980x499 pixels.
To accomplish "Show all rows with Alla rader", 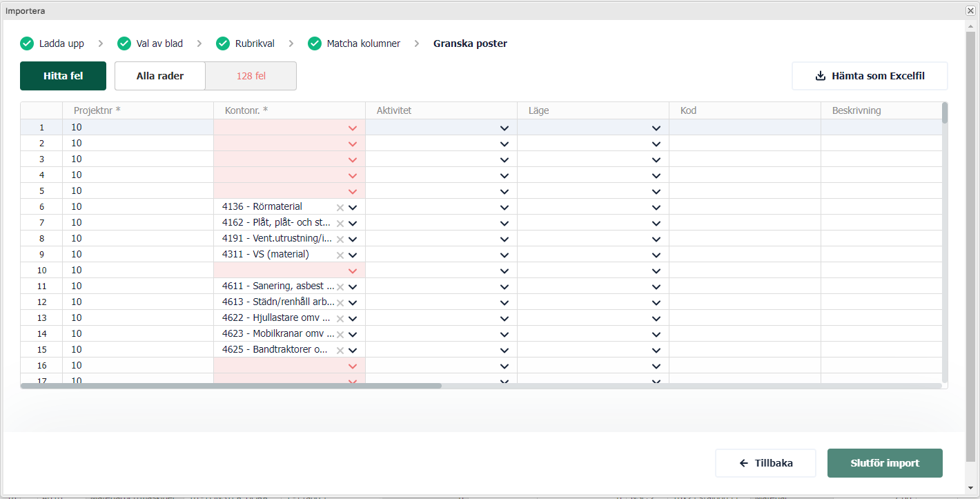I will coord(160,76).
